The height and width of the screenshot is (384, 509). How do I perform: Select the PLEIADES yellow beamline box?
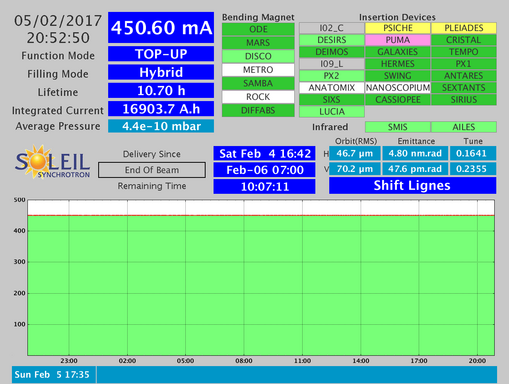coord(464,28)
